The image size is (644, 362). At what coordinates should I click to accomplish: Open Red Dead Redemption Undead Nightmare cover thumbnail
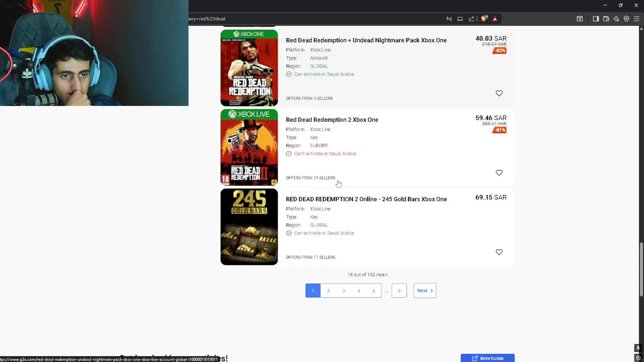pyautogui.click(x=249, y=68)
